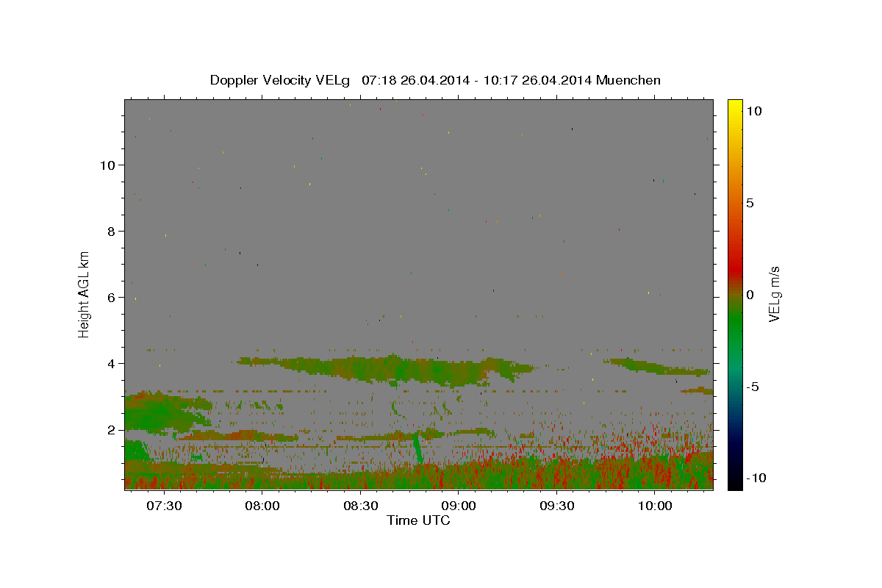Screen dimensions: 882x588
Task: Click the plot title 'Doppler Velocity VELg'
Action: pos(281,80)
